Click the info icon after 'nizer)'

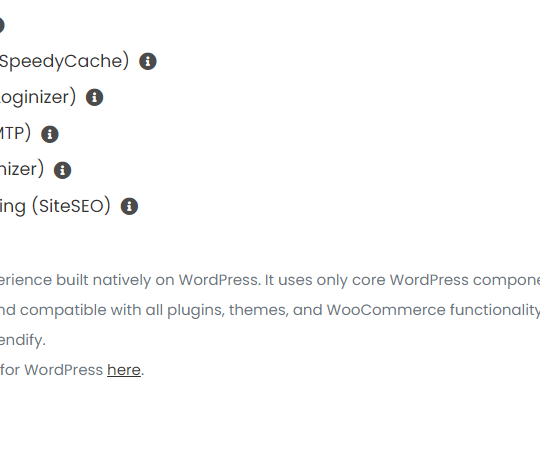(62, 170)
